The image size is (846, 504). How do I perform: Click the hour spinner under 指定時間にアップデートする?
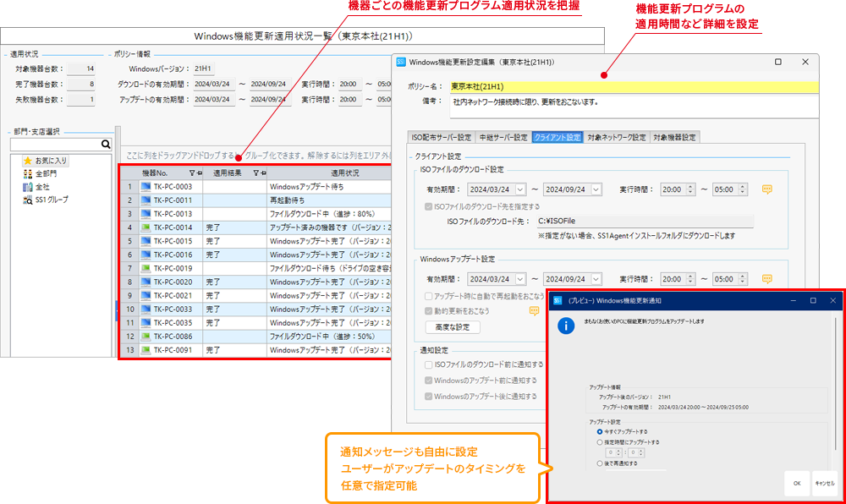(x=618, y=452)
